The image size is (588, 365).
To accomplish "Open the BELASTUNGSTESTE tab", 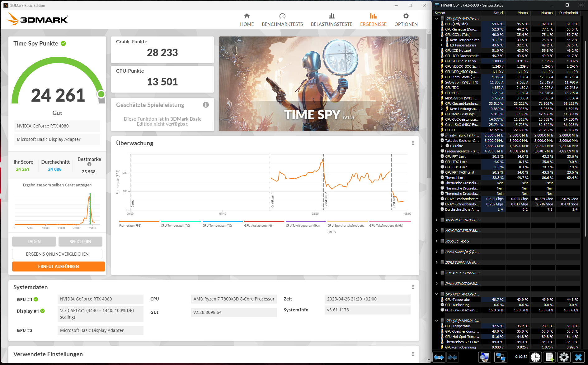I will point(332,20).
